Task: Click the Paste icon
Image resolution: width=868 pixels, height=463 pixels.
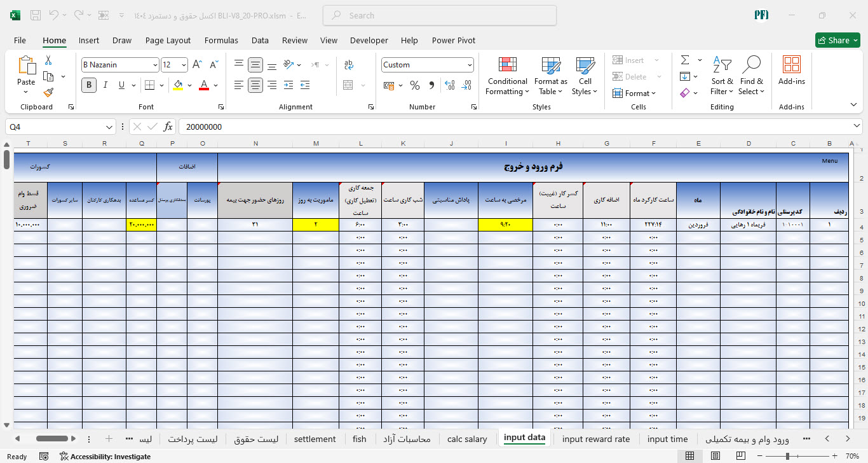Action: pos(26,66)
